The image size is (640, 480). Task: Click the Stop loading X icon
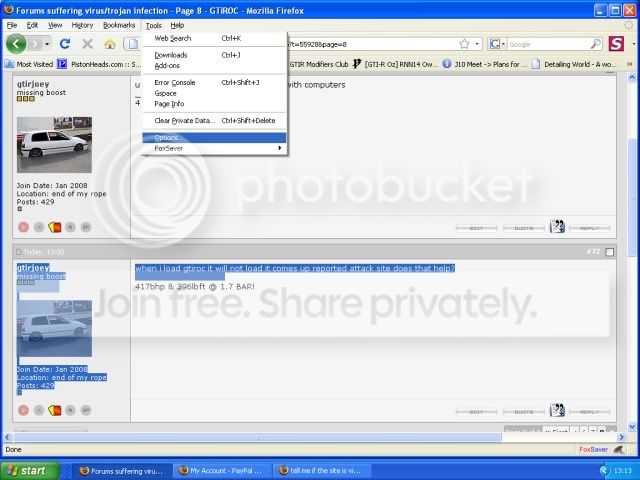tap(87, 44)
